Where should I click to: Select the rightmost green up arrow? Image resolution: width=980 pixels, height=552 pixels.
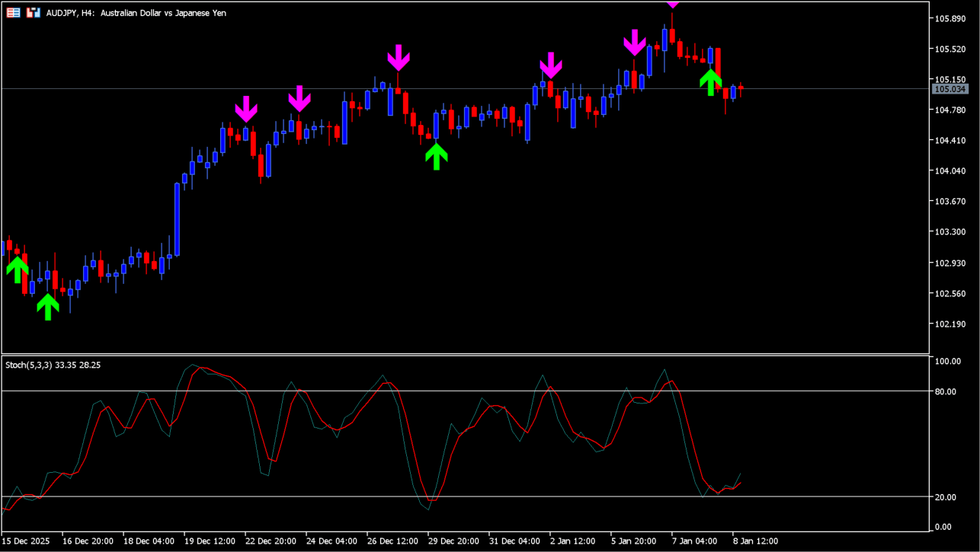[710, 82]
